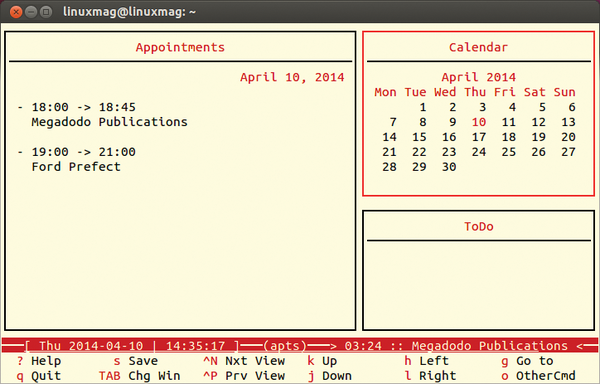The width and height of the screenshot is (600, 384).
Task: Select day 27 in the calendar
Action: tap(568, 152)
